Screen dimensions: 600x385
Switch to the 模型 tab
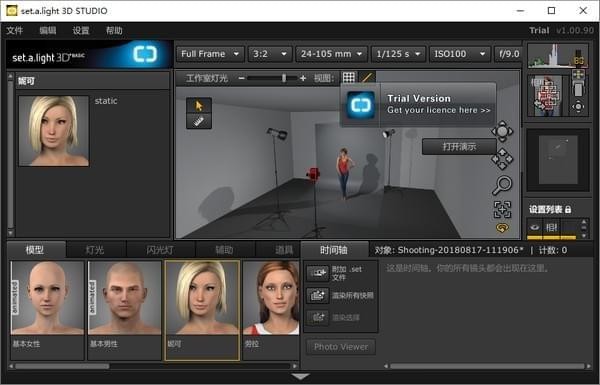36,250
